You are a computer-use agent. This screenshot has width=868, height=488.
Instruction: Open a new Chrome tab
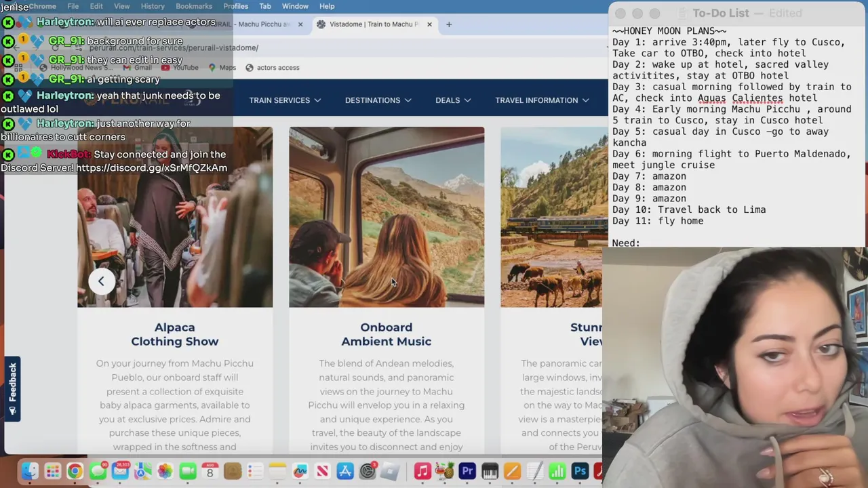pos(448,24)
